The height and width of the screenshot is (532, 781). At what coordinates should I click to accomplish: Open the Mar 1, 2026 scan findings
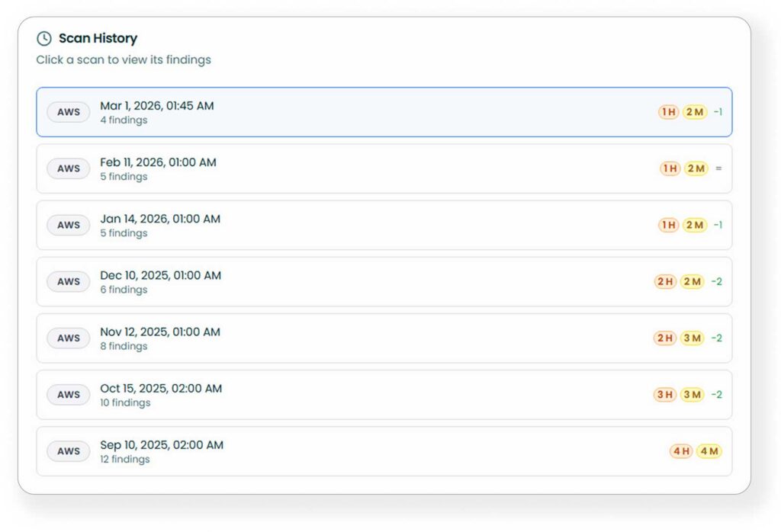click(381, 111)
